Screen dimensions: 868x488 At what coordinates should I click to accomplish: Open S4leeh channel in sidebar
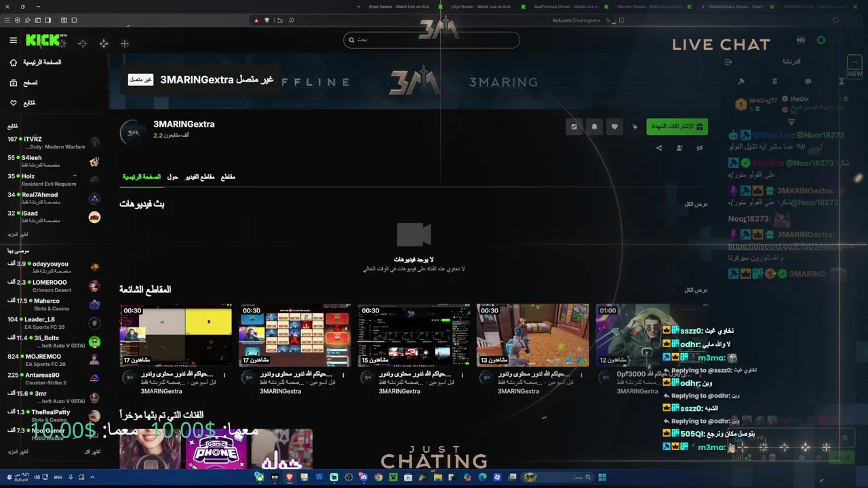pyautogui.click(x=54, y=161)
